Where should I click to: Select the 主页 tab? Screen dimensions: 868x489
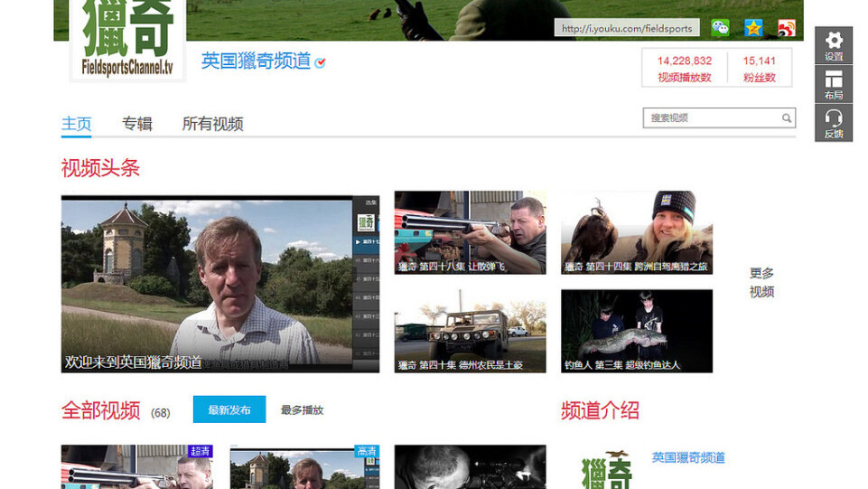click(x=77, y=124)
